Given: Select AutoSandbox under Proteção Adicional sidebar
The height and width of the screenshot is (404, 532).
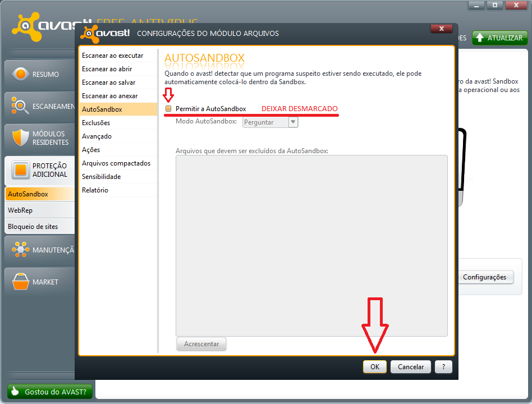Looking at the screenshot, I should tap(40, 194).
